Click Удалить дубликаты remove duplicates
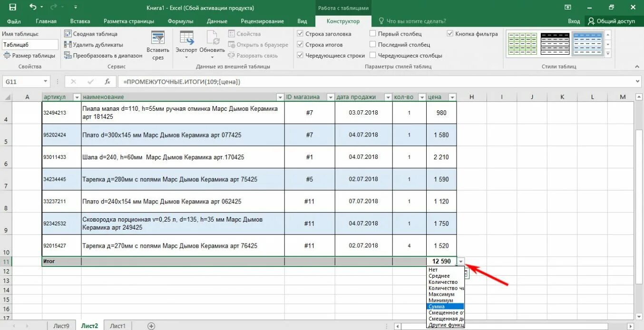This screenshot has height=330, width=644. click(x=93, y=45)
